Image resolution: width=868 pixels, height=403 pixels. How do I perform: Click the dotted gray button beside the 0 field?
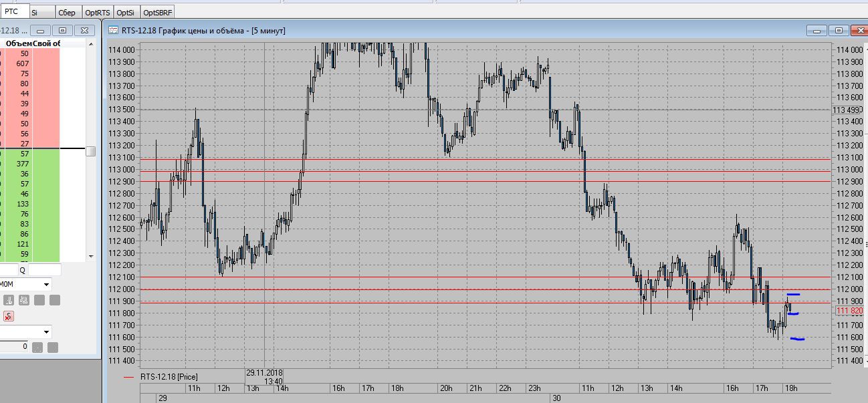tap(37, 348)
